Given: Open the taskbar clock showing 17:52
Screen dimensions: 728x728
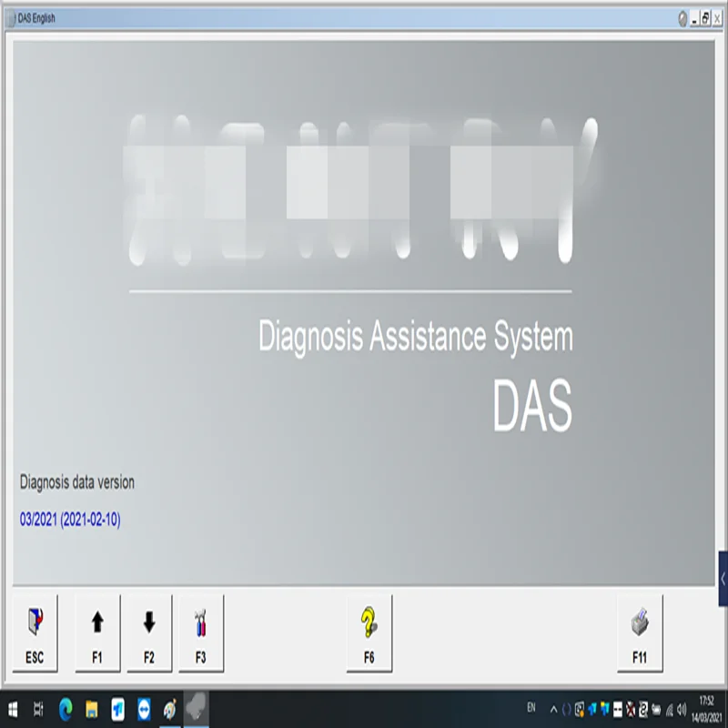Looking at the screenshot, I should (x=707, y=710).
